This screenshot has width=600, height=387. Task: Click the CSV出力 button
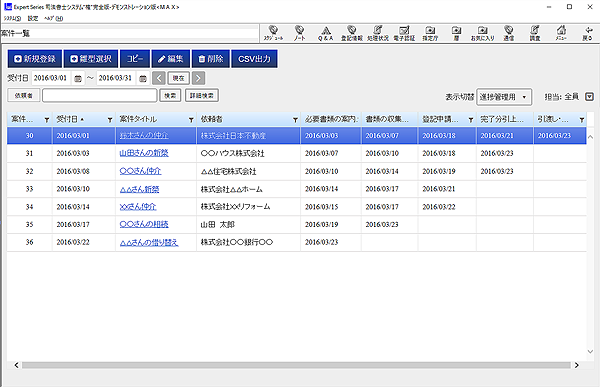(254, 59)
